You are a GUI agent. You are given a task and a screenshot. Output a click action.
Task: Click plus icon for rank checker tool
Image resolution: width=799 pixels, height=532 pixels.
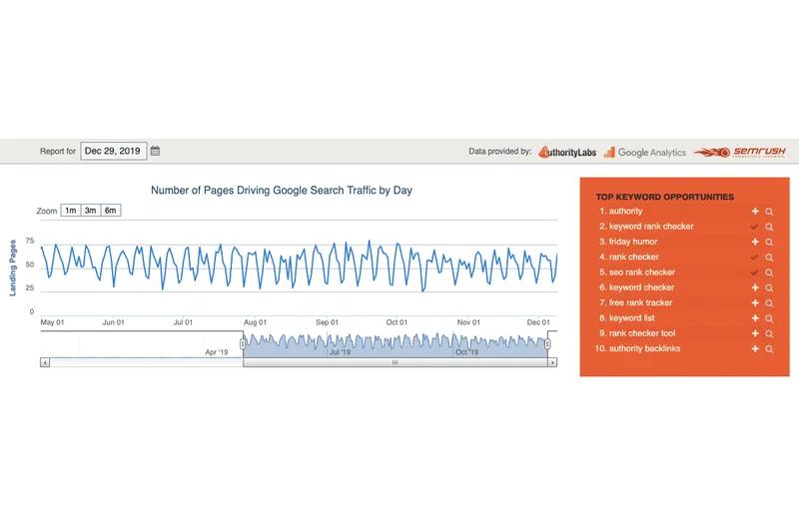point(755,334)
